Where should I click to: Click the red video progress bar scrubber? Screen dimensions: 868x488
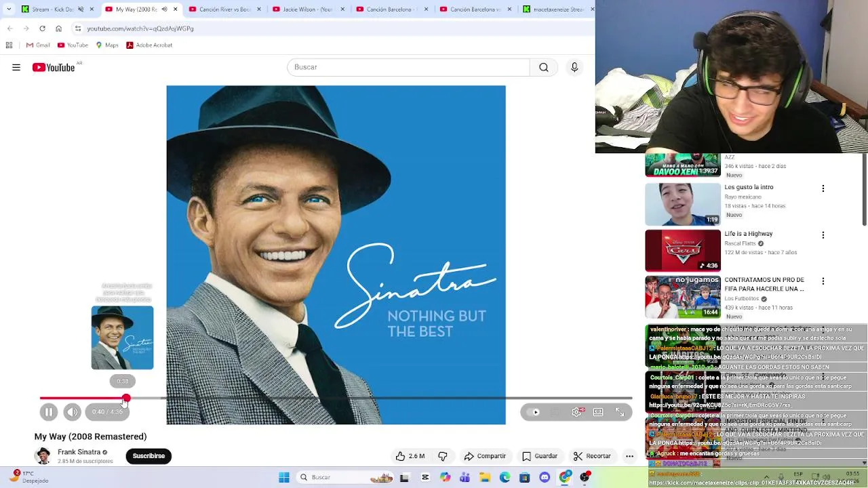(126, 399)
